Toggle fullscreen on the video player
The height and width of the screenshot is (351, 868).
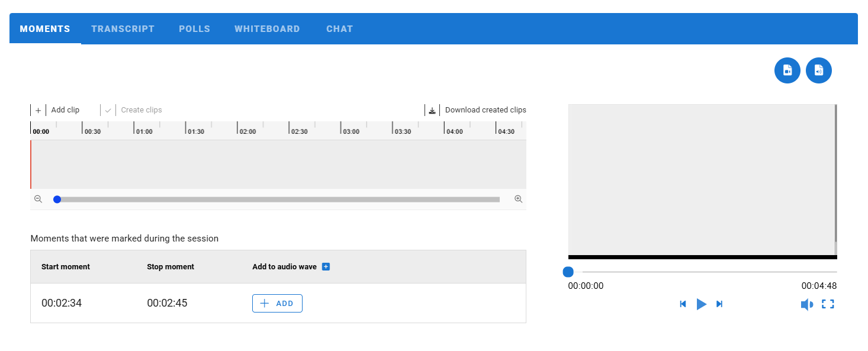pos(828,304)
